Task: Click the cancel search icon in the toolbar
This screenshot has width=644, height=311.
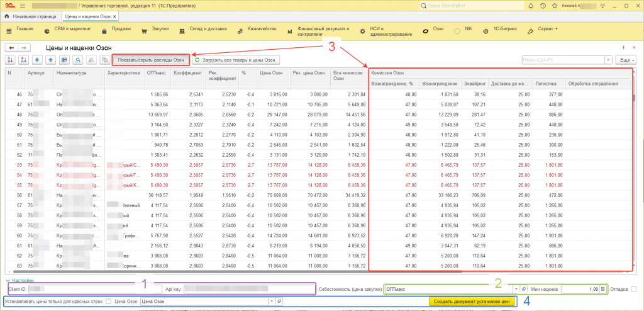Action: 91,60
